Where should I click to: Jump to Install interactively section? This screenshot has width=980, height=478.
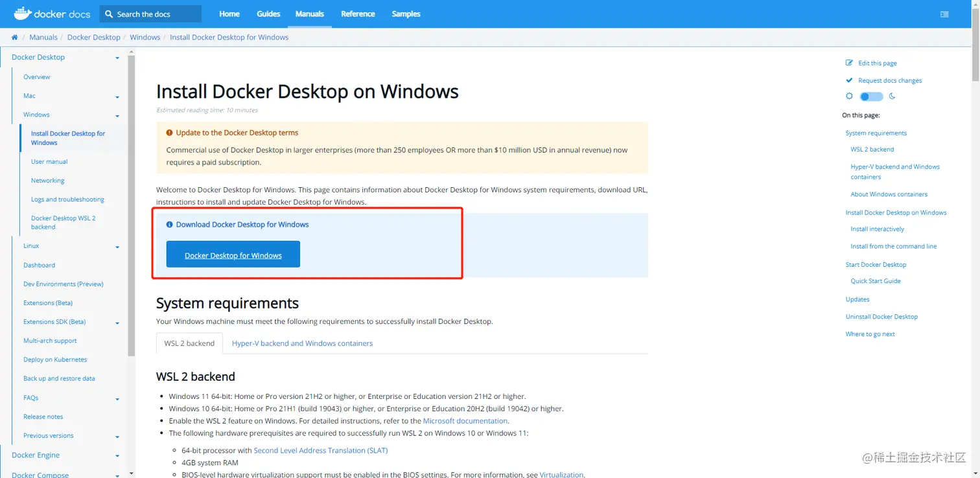coord(878,229)
